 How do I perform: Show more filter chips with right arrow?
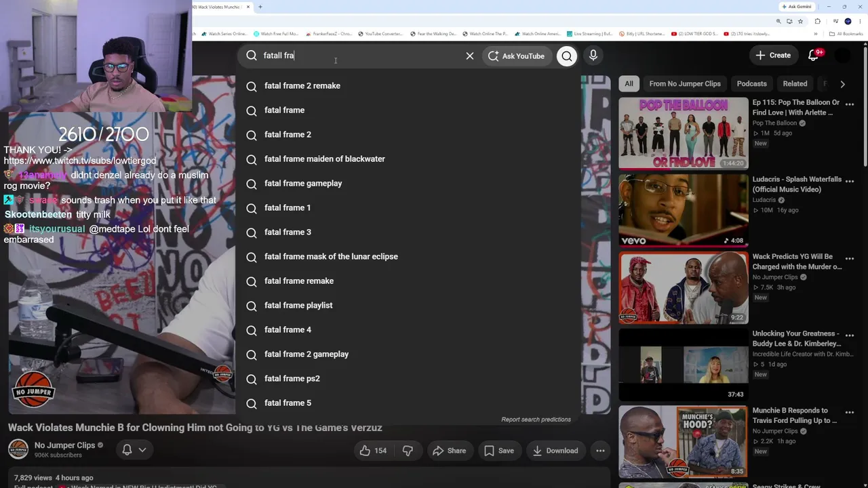point(842,84)
